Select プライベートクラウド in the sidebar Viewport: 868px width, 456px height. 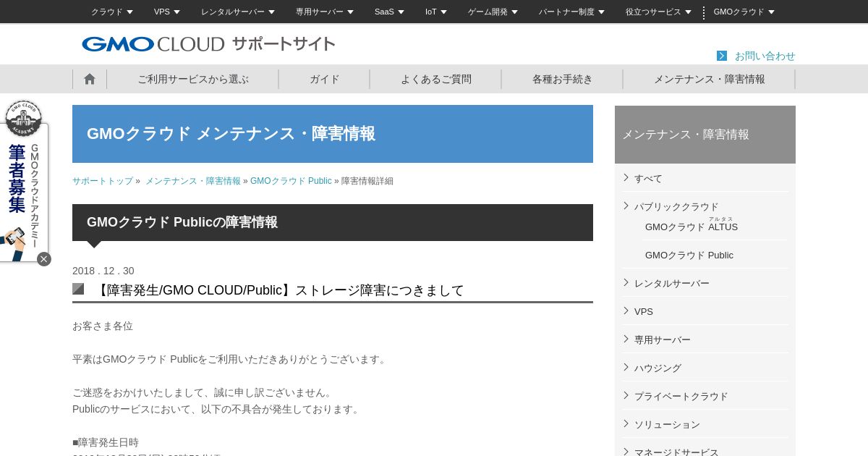(x=681, y=396)
